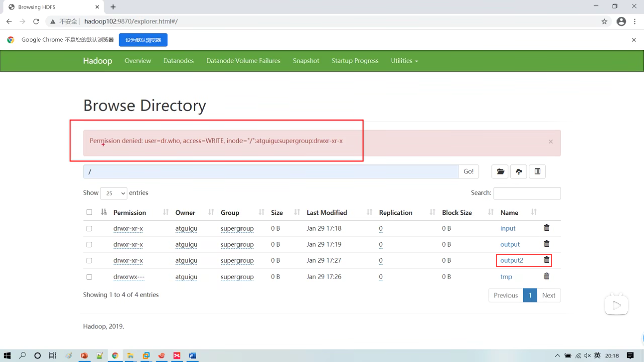Open the Show entries count dropdown
The width and height of the screenshot is (644, 362).
114,193
